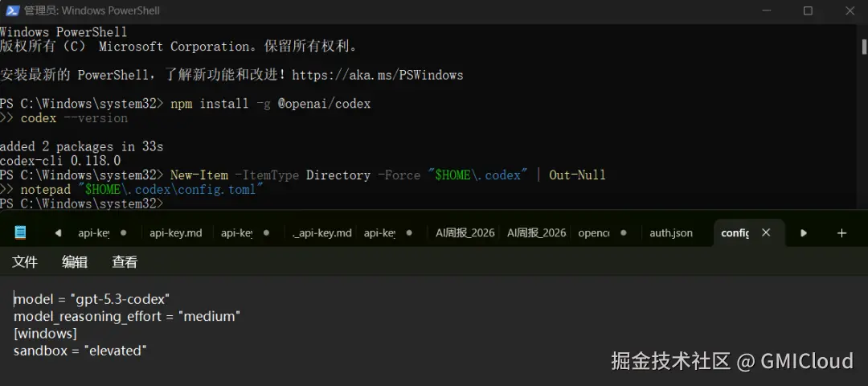Screen dimensions: 868x386
Task: Close the config tab with its X
Action: point(766,232)
